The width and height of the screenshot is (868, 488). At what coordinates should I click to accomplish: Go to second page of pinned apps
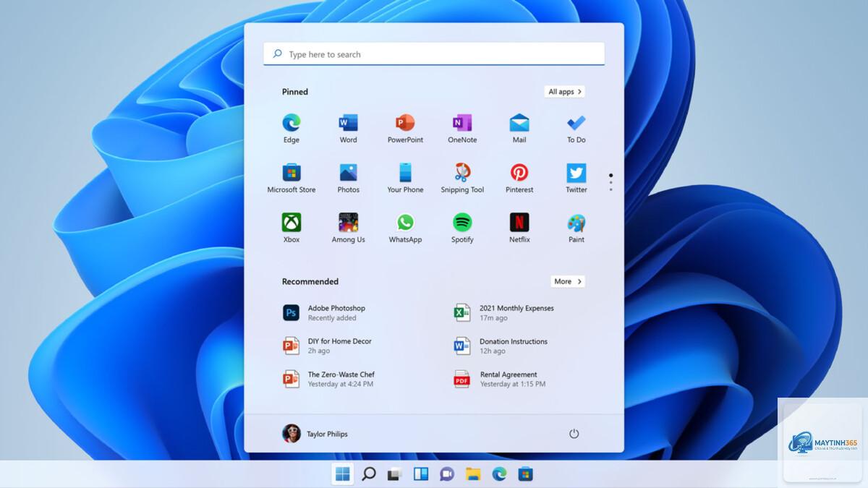(610, 182)
